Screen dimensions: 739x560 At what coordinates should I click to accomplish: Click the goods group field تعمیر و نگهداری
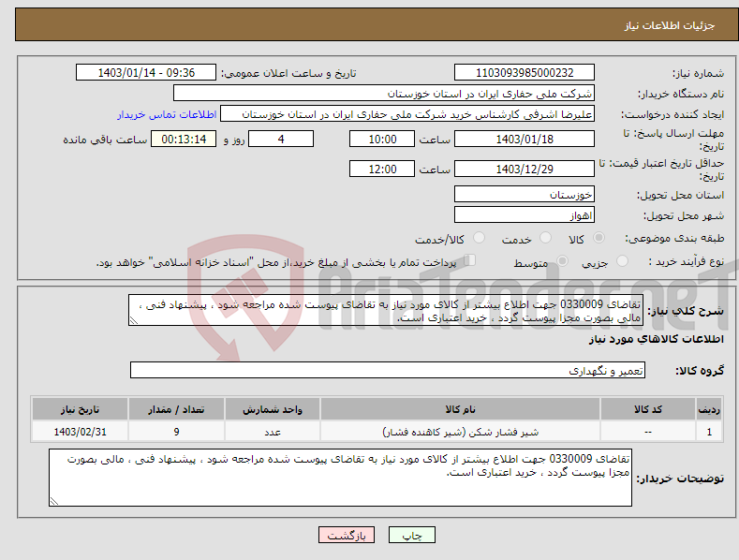[388, 371]
